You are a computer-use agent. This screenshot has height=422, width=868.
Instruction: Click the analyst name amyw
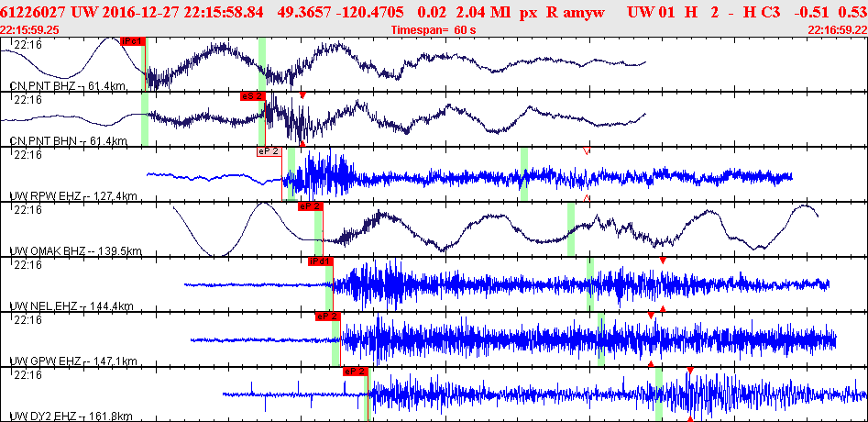[x=583, y=12]
